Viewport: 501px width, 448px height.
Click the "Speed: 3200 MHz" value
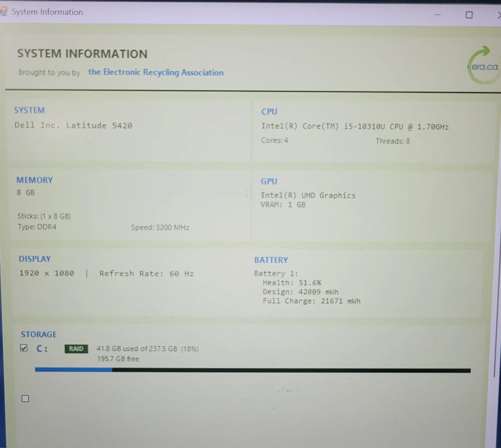pyautogui.click(x=160, y=227)
